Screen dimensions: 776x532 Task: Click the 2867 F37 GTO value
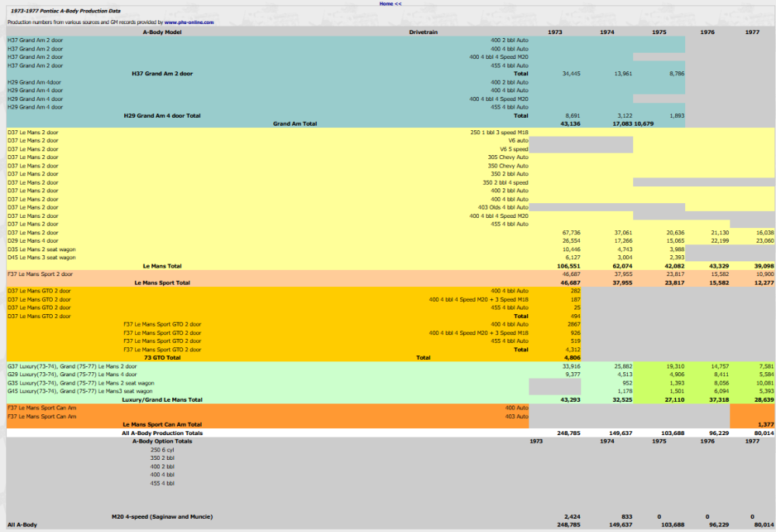[x=573, y=324]
